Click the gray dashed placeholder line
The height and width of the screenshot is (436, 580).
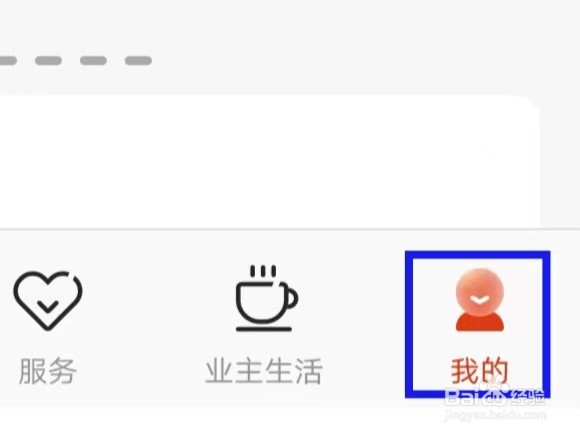pos(76,60)
